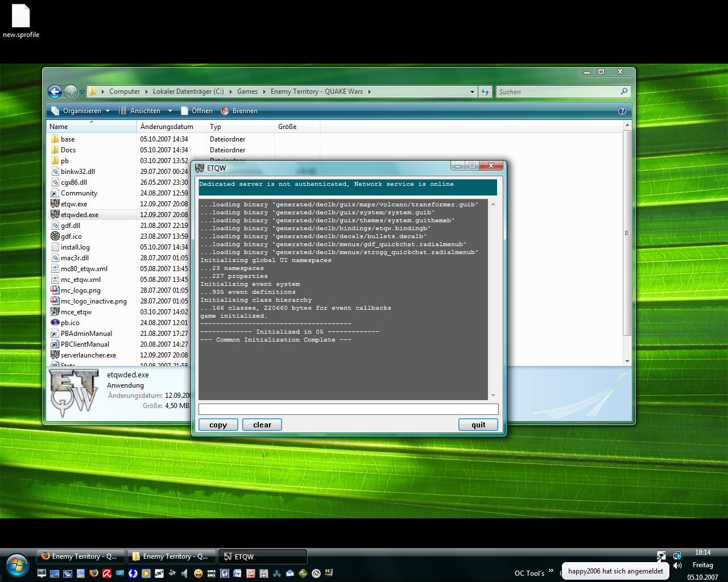The width and height of the screenshot is (728, 582).
Task: Select PBClientManual file
Action: coord(85,344)
